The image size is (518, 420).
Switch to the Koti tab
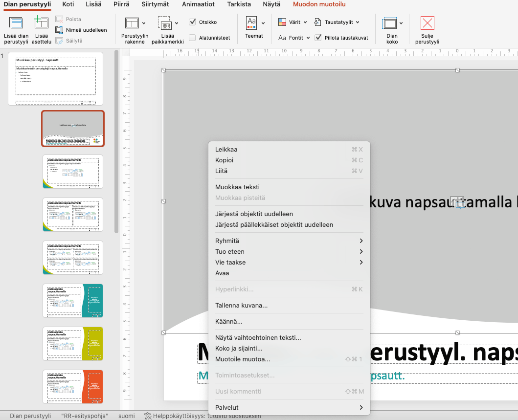pyautogui.click(x=68, y=4)
